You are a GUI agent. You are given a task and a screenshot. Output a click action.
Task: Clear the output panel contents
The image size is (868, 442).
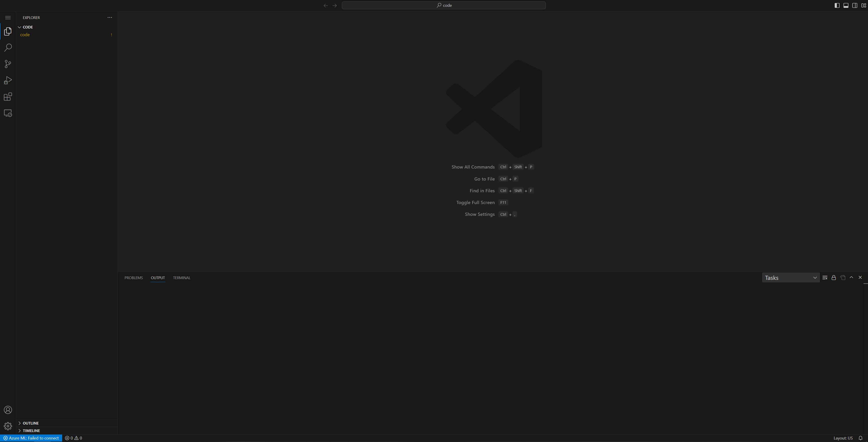click(825, 278)
